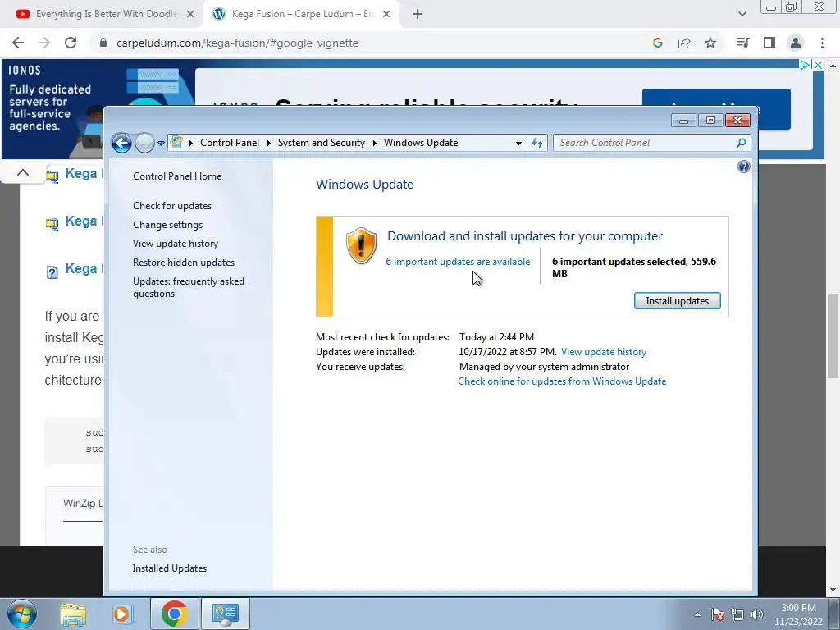Screen dimensions: 840x630
Task: Switch to the Everything Is Better With Doodle tab
Action: coord(102,14)
